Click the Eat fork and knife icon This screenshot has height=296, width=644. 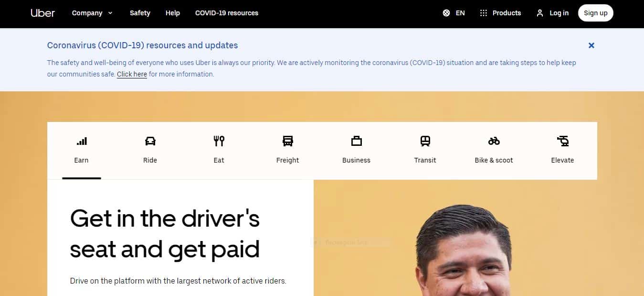(219, 141)
